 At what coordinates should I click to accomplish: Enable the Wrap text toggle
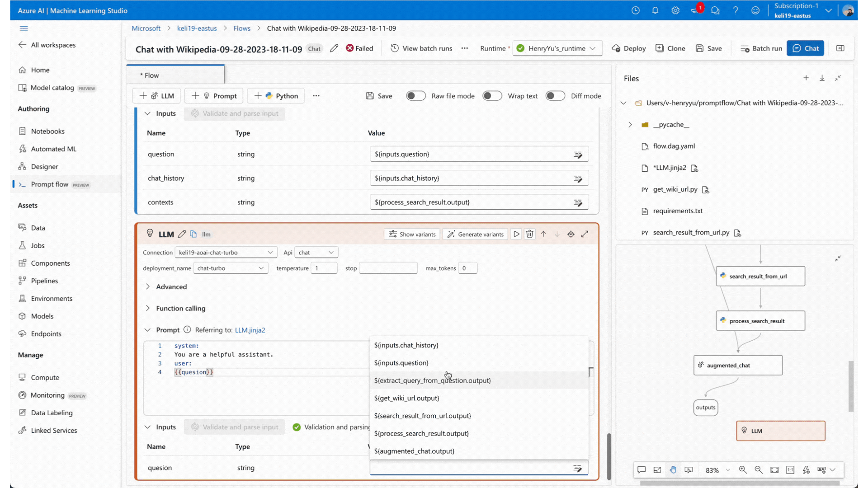(492, 96)
